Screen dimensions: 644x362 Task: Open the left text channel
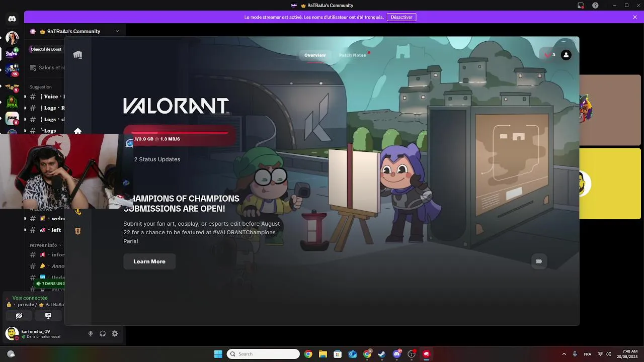point(46,230)
